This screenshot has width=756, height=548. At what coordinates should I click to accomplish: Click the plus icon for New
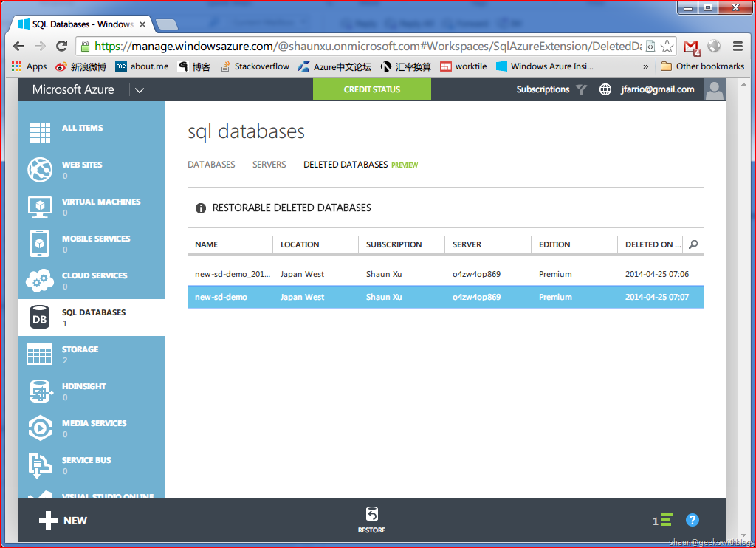coord(48,521)
